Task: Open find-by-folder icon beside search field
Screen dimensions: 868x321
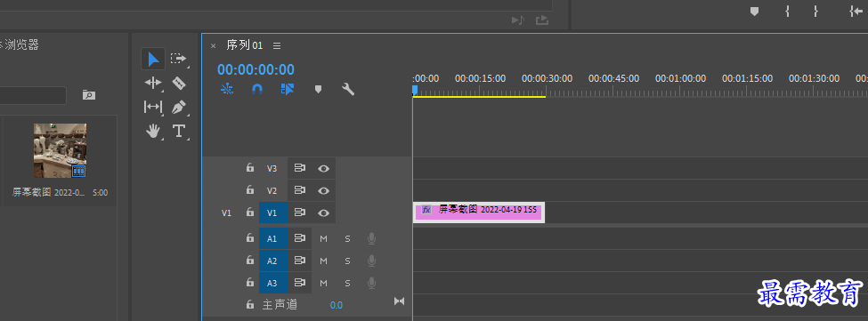Action: point(88,95)
